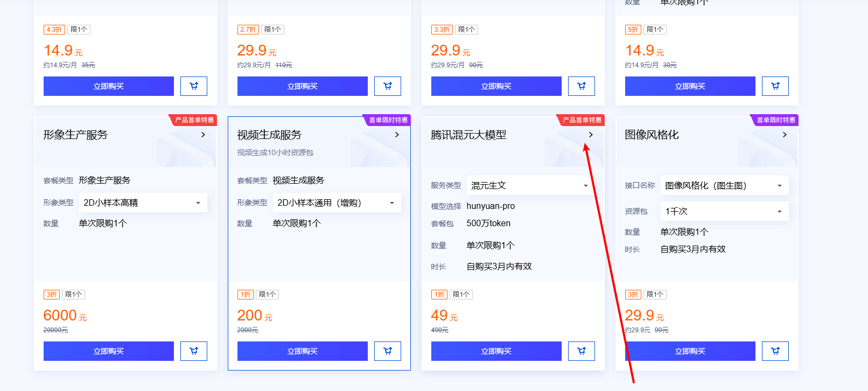
Task: Expand the 2D小样本通用(增购) dropdown
Action: coord(337,203)
